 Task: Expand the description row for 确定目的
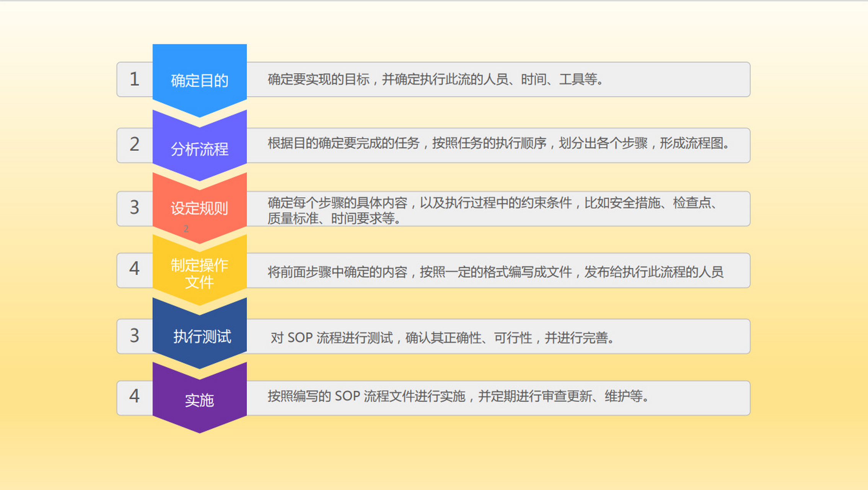(497, 80)
